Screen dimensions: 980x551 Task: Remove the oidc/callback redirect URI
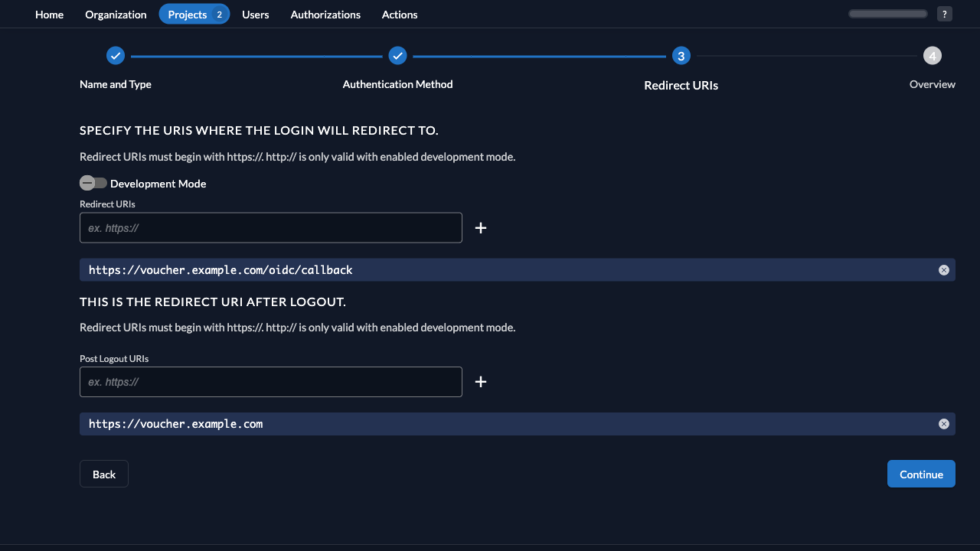point(943,270)
